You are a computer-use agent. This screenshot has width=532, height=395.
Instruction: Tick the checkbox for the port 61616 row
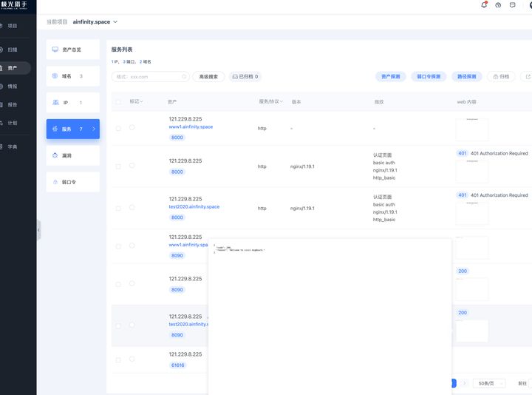(118, 359)
